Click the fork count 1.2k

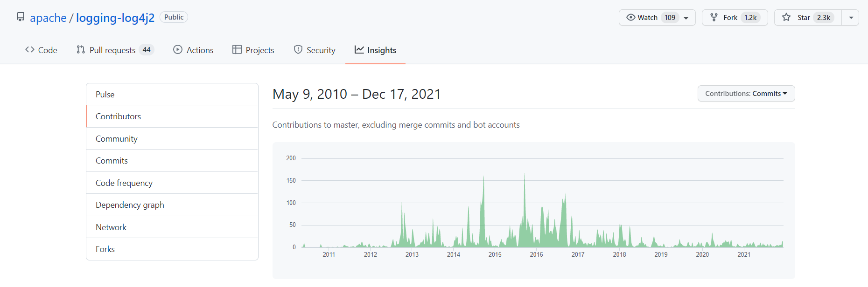coord(750,18)
